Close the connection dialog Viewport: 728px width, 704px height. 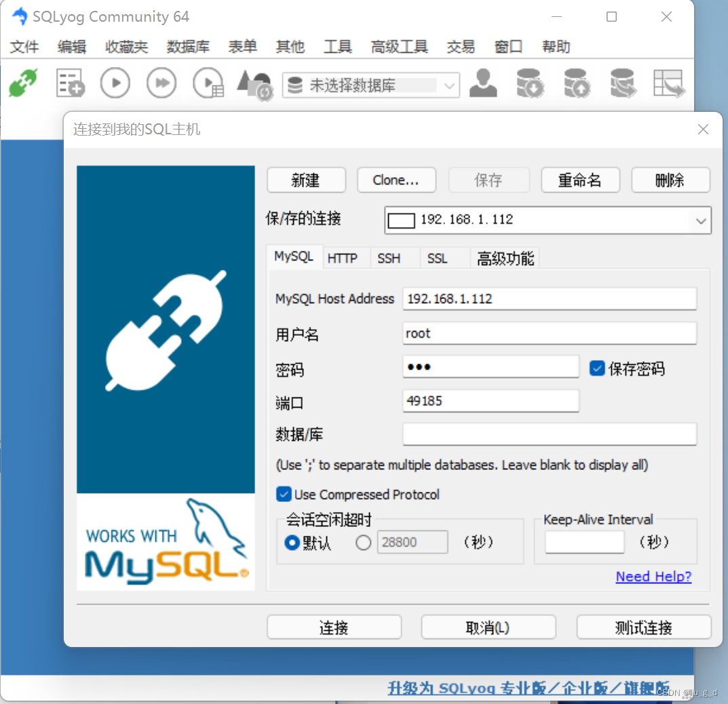pos(703,130)
